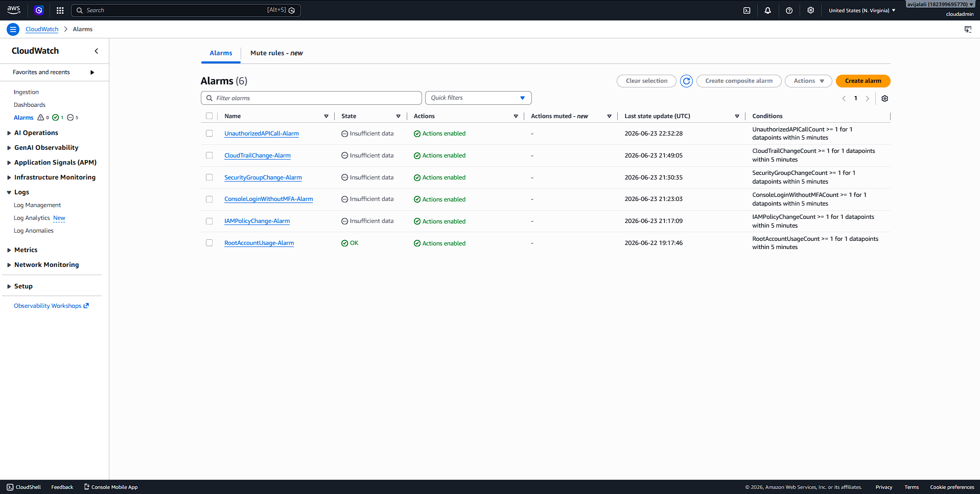Open the settings gear in top bar
The image size is (980, 494).
tap(810, 10)
